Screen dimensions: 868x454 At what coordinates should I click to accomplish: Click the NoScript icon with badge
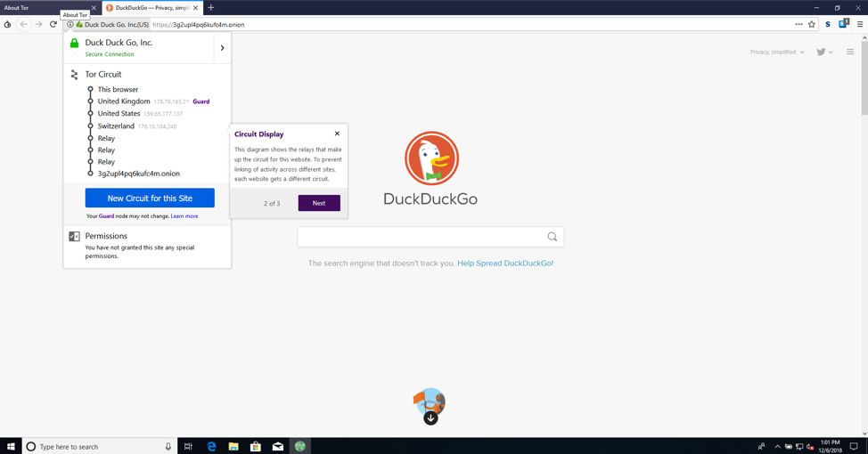[844, 24]
